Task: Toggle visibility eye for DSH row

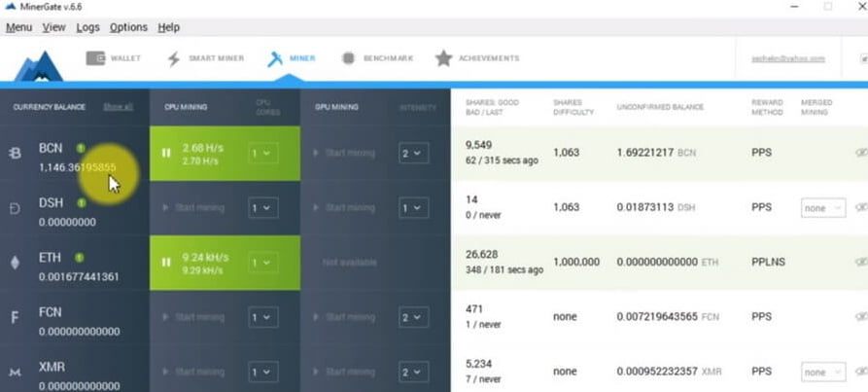Action: click(x=861, y=207)
